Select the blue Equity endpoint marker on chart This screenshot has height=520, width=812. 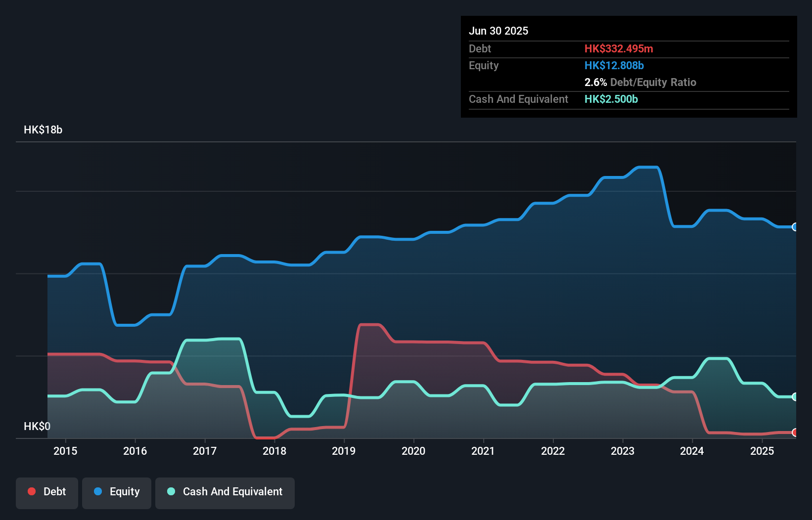point(795,227)
